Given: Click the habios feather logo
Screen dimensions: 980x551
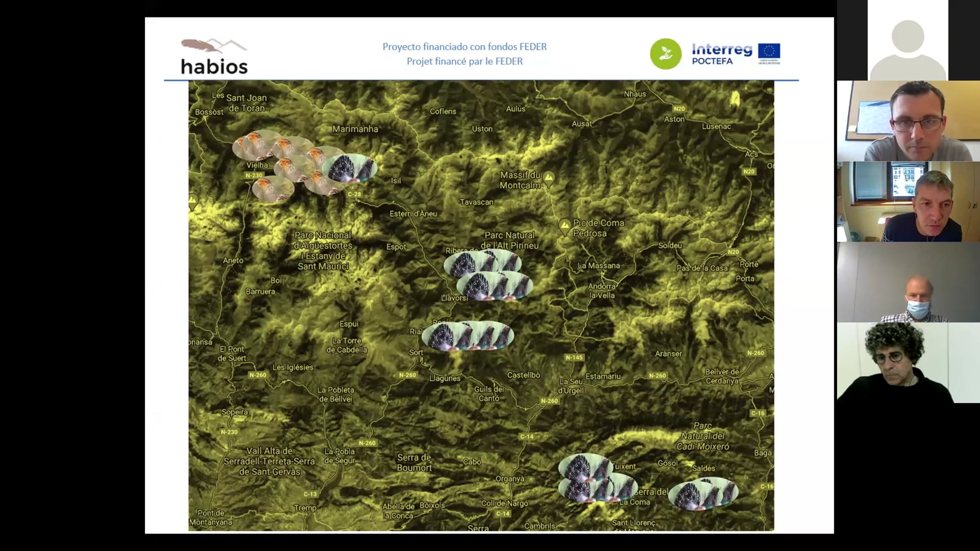Looking at the screenshot, I should coord(214,56).
